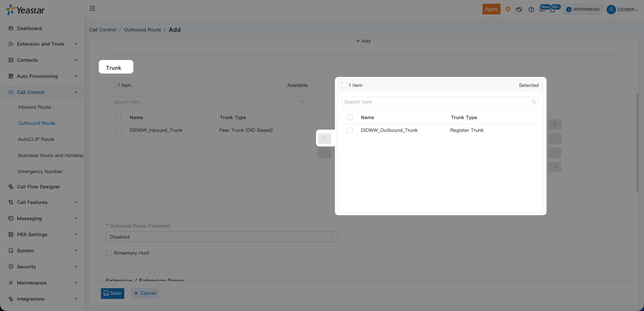Image resolution: width=644 pixels, height=311 pixels.
Task: Move trunk right with the arrow button
Action: (324, 139)
